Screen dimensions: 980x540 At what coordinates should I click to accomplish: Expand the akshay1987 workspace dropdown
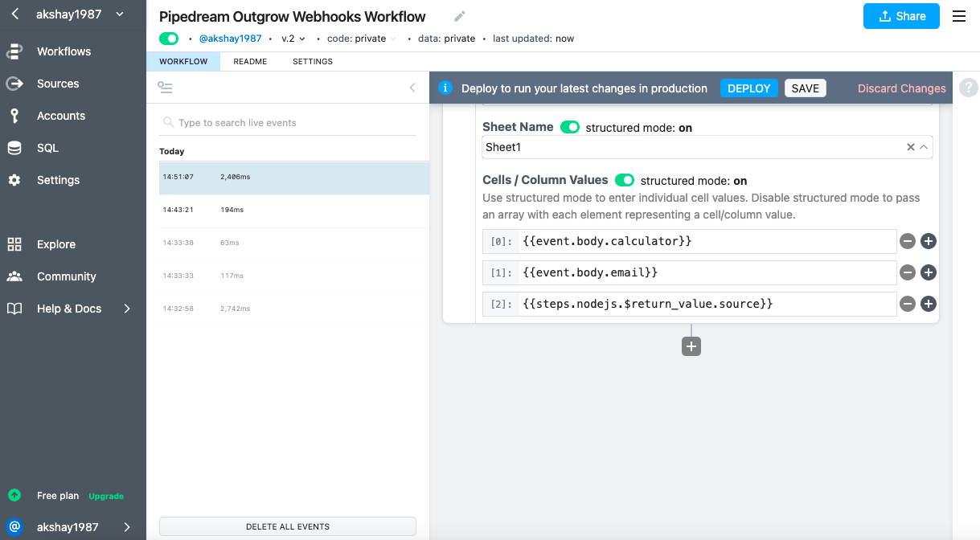click(x=120, y=14)
